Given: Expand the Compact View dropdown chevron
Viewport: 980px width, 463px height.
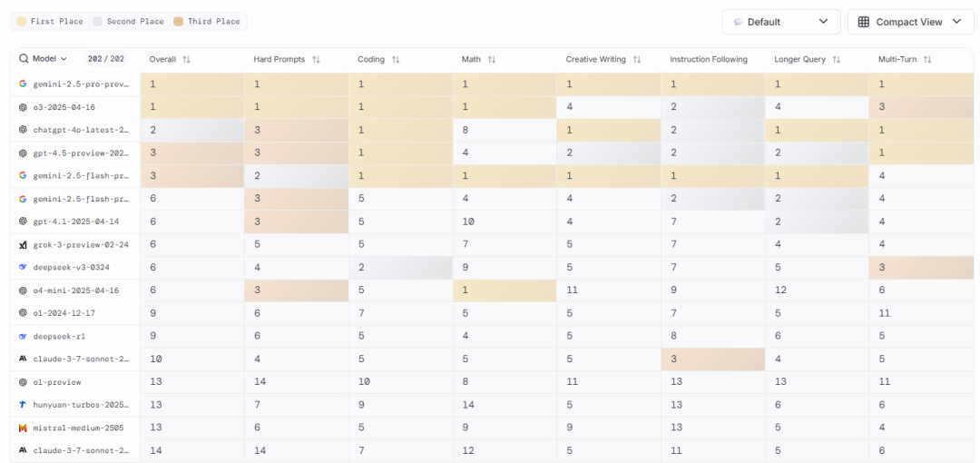Looking at the screenshot, I should coord(956,22).
